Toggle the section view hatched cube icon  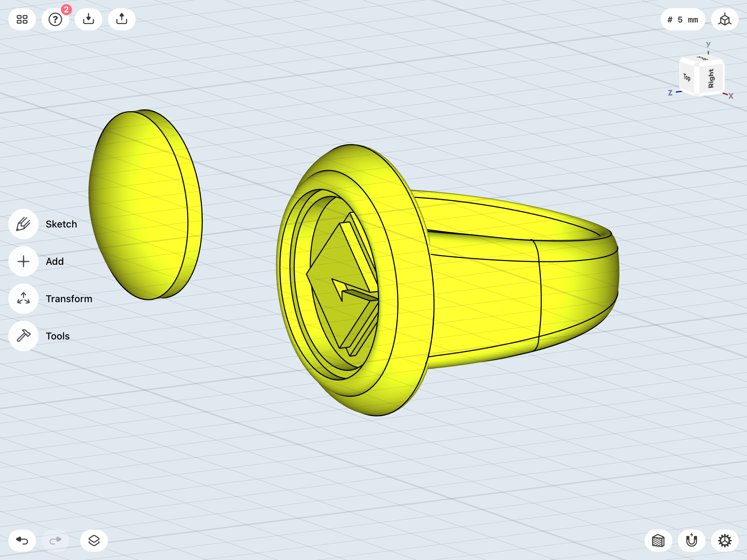[658, 541]
